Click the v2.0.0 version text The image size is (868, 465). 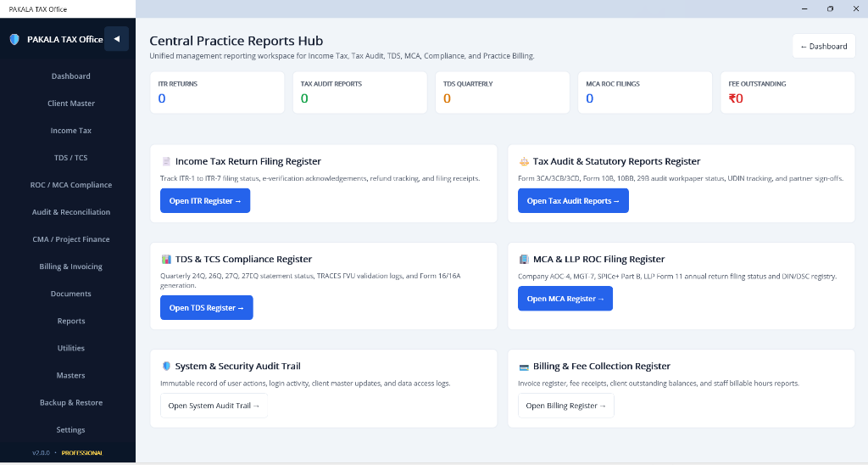point(41,453)
